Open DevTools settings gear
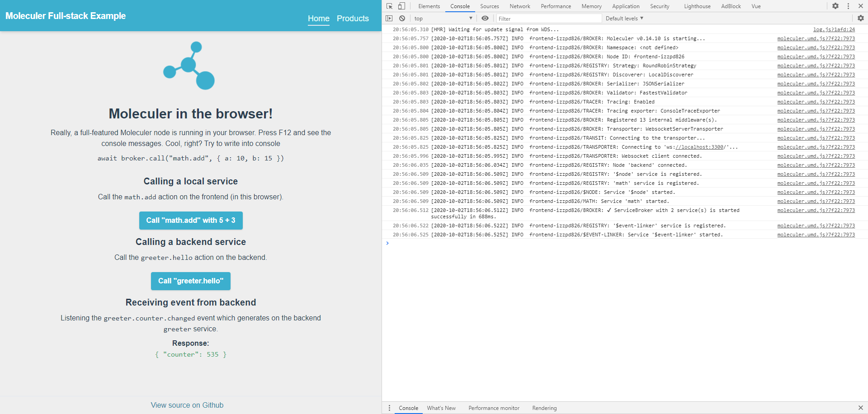Viewport: 868px width, 414px height. click(x=835, y=6)
